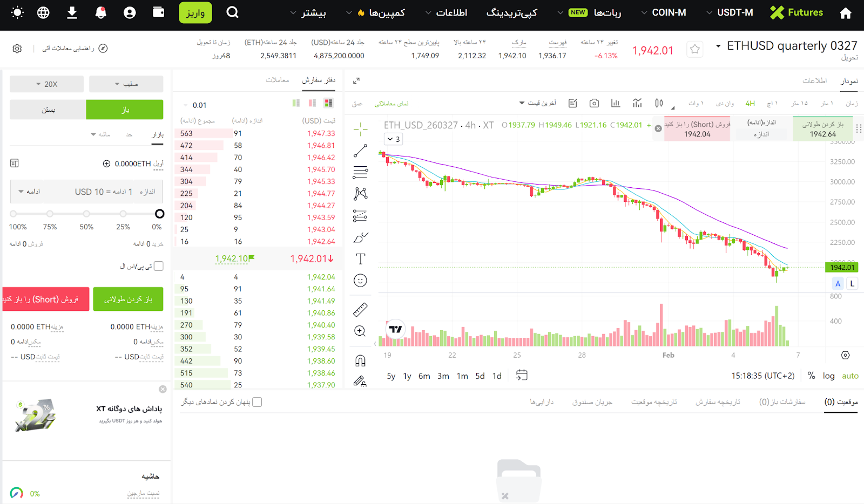The height and width of the screenshot is (504, 864).
Task: Open the 20X leverage dropdown
Action: [x=46, y=84]
